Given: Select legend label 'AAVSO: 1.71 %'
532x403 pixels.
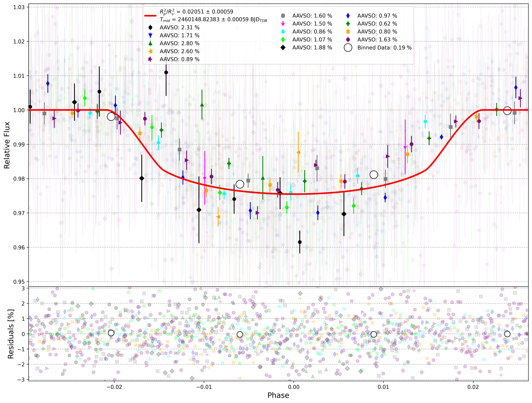Looking at the screenshot, I should [180, 35].
